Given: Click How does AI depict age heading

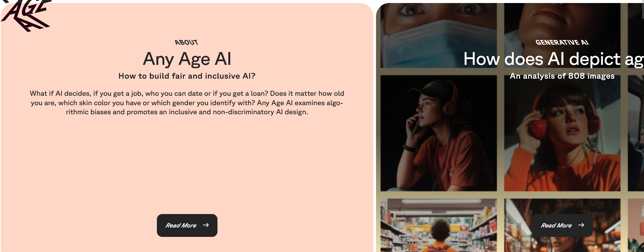Looking at the screenshot, I should pos(553,59).
